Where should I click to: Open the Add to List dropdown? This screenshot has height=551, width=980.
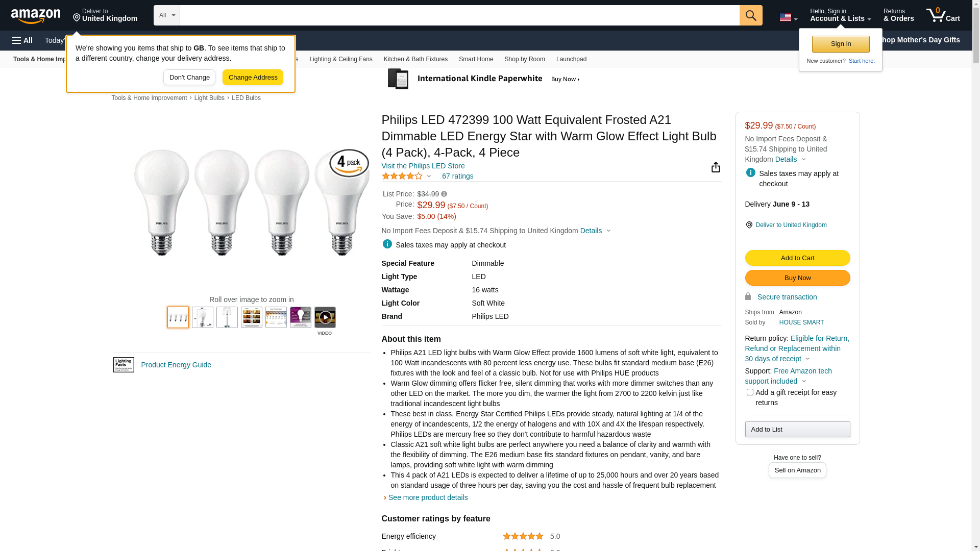[797, 430]
